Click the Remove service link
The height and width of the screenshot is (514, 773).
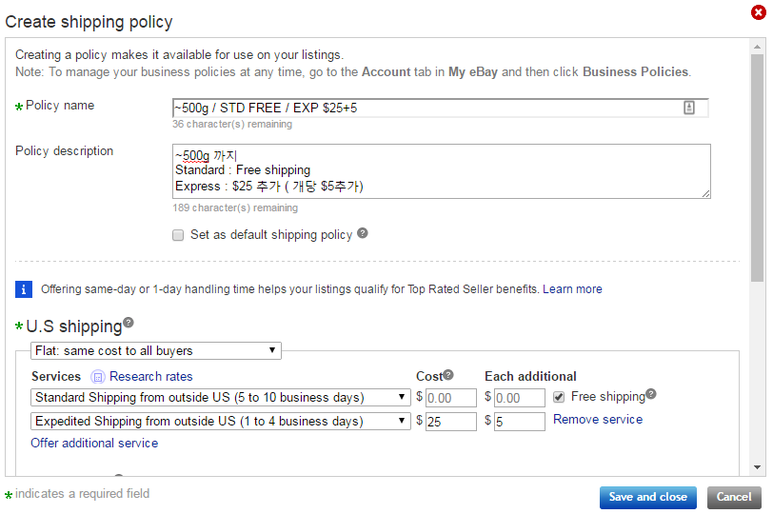click(597, 420)
